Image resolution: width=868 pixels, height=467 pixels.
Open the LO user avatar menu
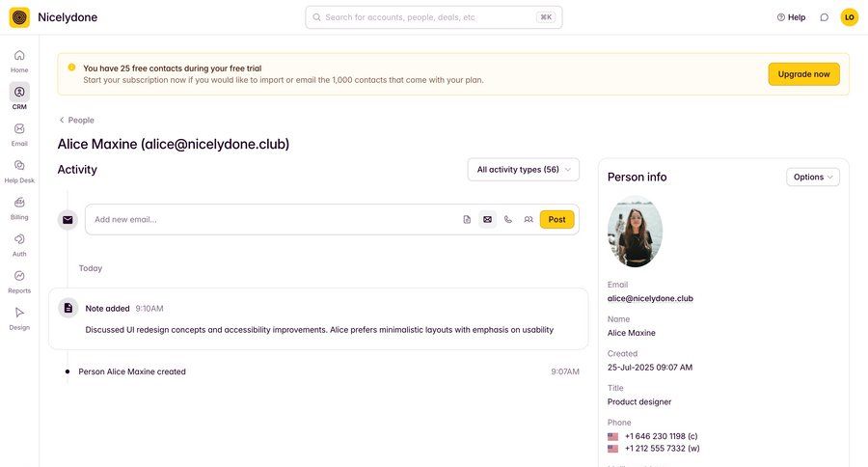[850, 17]
